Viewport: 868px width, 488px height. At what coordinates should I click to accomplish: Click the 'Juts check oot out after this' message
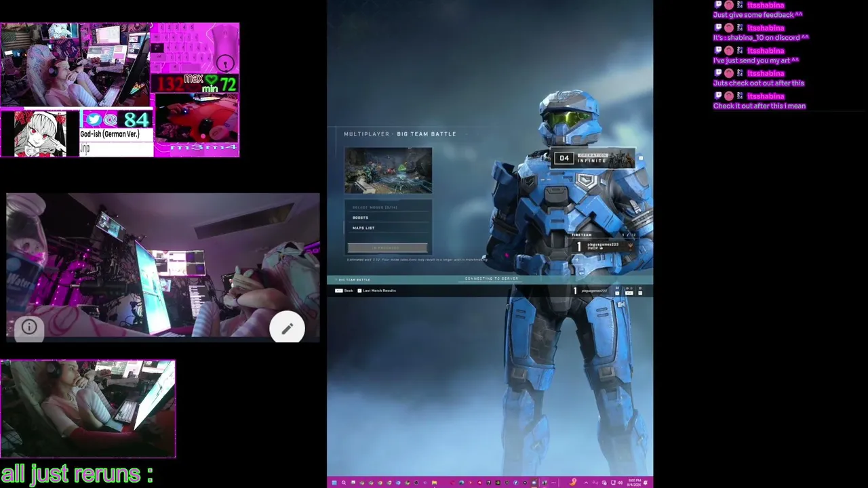(x=758, y=83)
